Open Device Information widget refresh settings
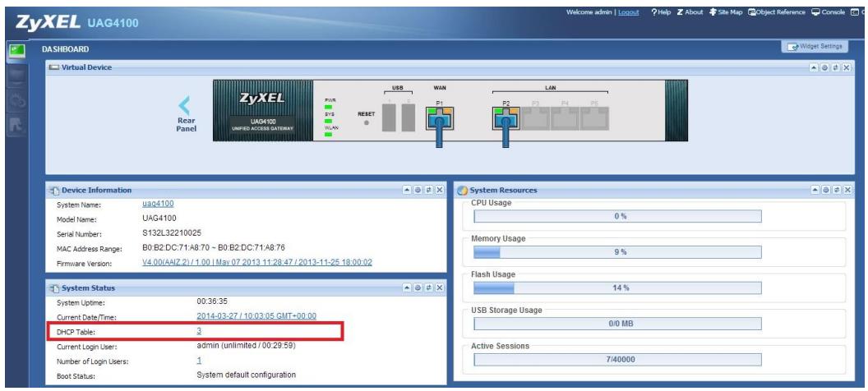 tap(418, 190)
